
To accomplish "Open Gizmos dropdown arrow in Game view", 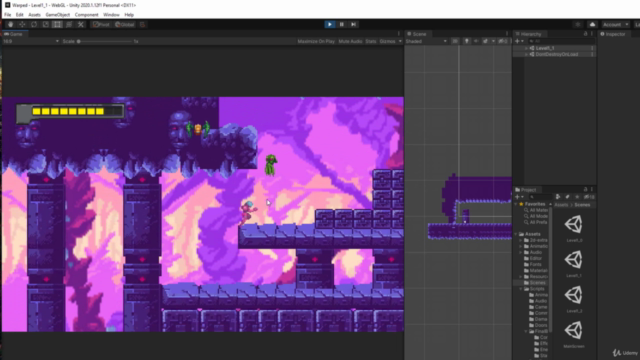I will 400,41.
